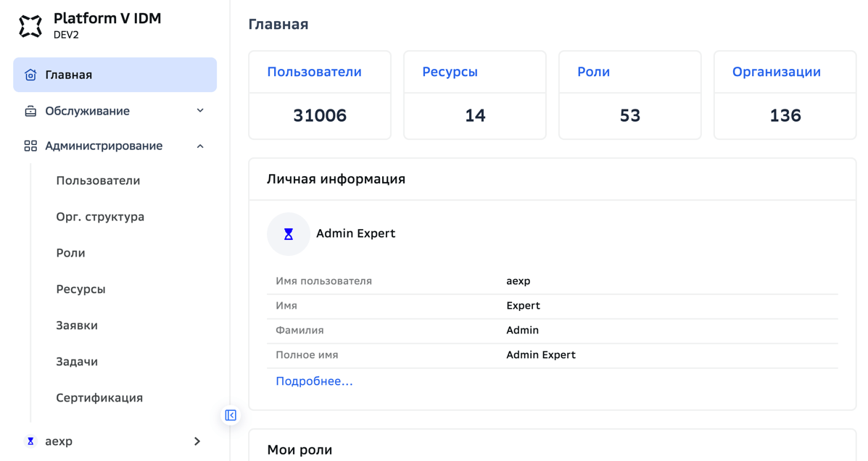Click the Platform V IDM title
The image size is (868, 461).
click(107, 18)
